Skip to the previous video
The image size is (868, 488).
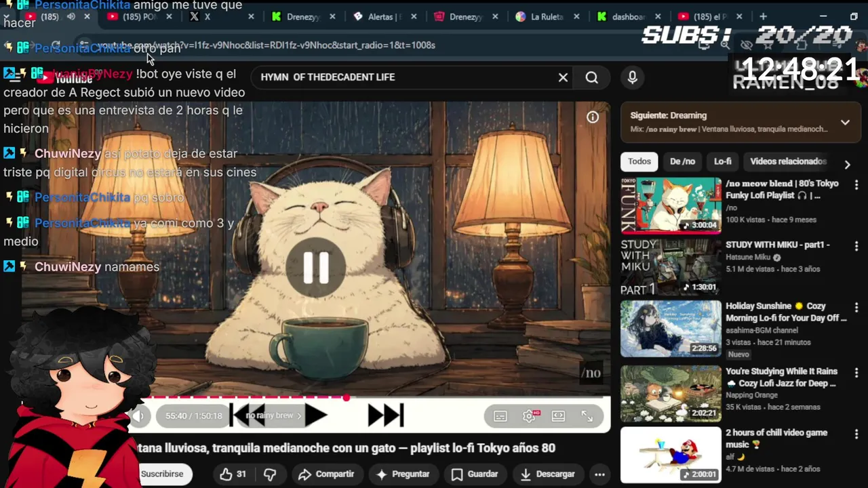click(248, 415)
